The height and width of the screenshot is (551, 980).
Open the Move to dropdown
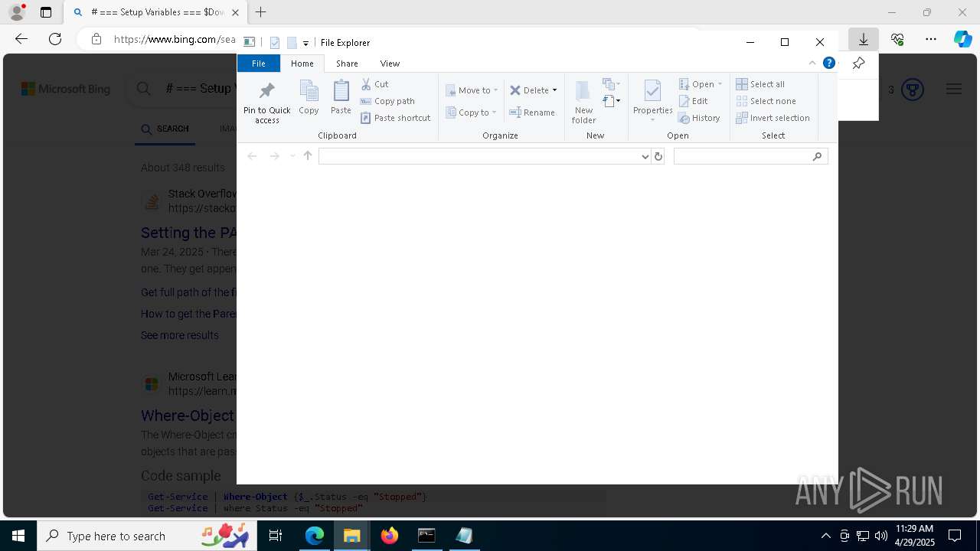(472, 90)
